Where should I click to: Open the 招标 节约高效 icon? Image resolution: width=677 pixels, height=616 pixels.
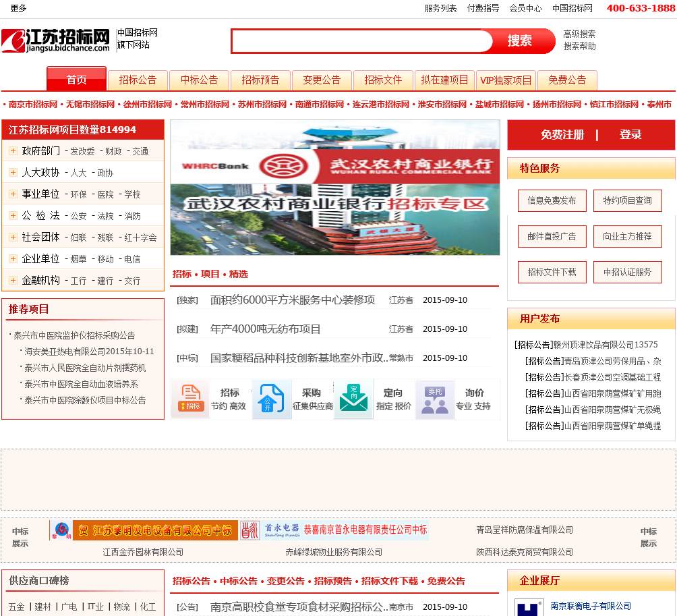(190, 398)
